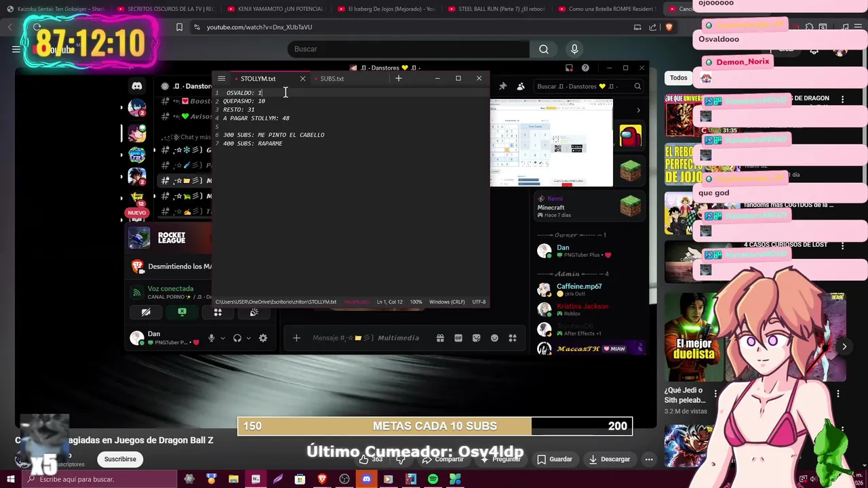
Task: Click the NUEVO unread badge in server list
Action: [x=137, y=213]
